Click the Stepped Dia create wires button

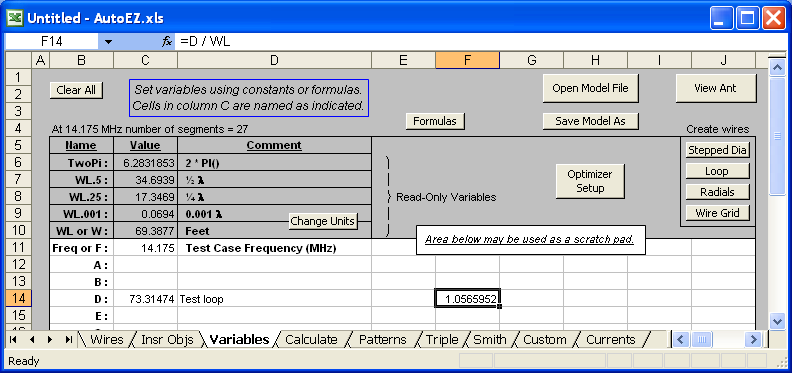[x=717, y=150]
